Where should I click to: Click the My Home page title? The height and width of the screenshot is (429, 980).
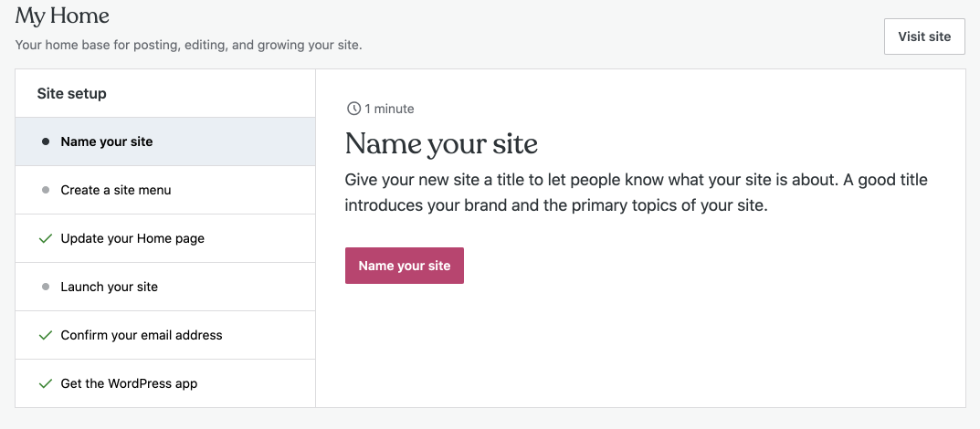coord(62,16)
